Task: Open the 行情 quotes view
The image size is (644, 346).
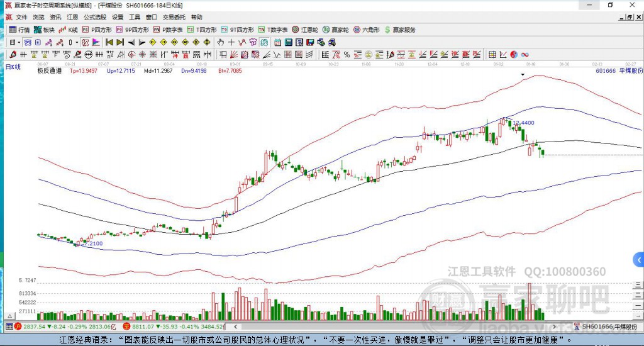Action: click(x=19, y=30)
